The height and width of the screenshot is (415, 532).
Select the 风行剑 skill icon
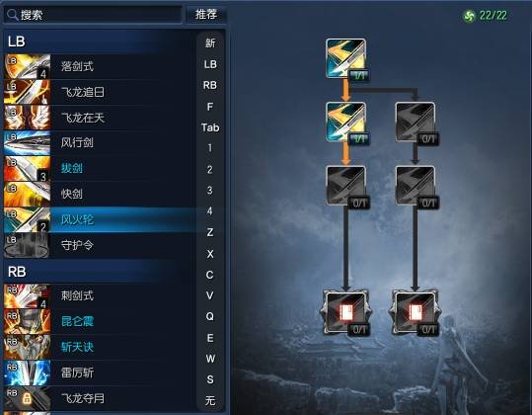(28, 143)
